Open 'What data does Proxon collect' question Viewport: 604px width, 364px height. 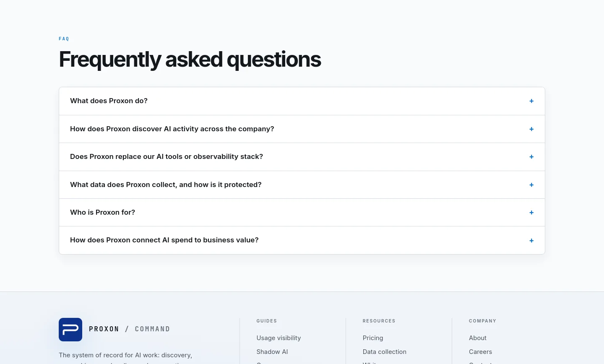[x=302, y=185]
